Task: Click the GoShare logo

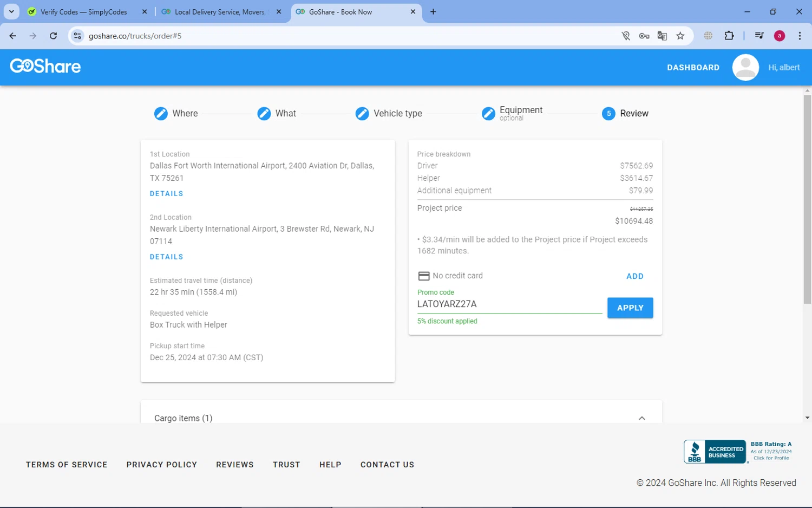Action: (45, 66)
